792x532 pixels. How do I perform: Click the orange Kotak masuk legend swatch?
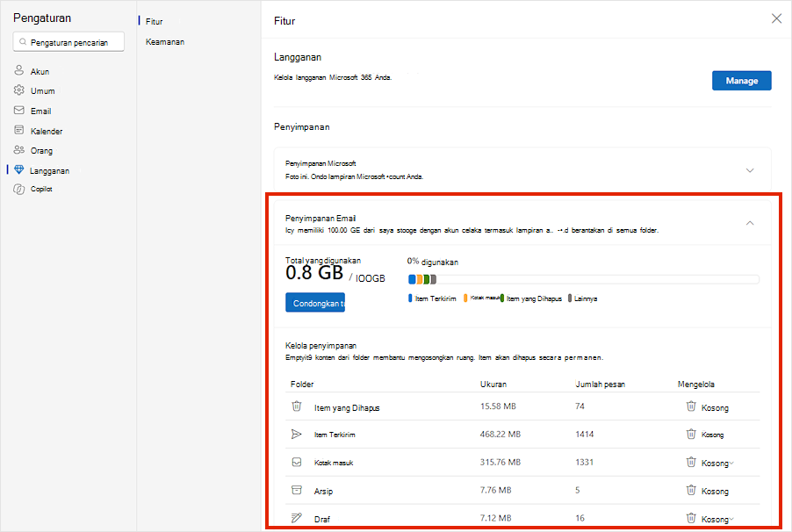tap(465, 298)
